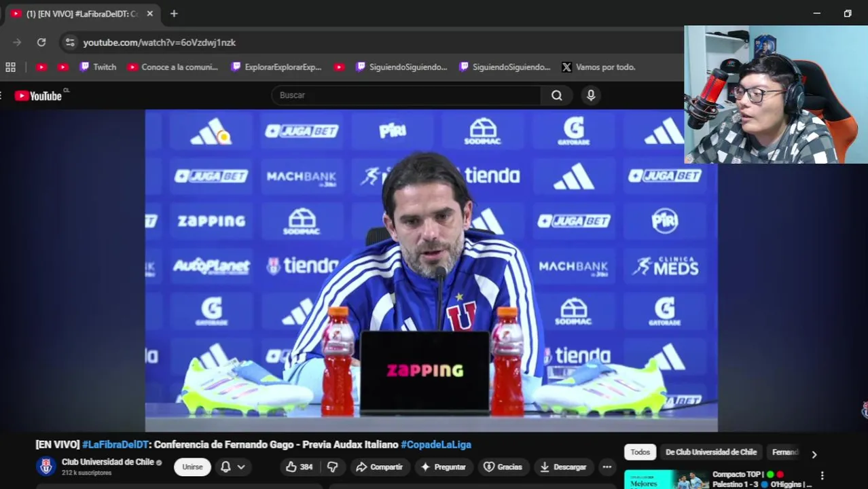Click the Compartir share button
This screenshot has width=868, height=489.
tap(380, 467)
